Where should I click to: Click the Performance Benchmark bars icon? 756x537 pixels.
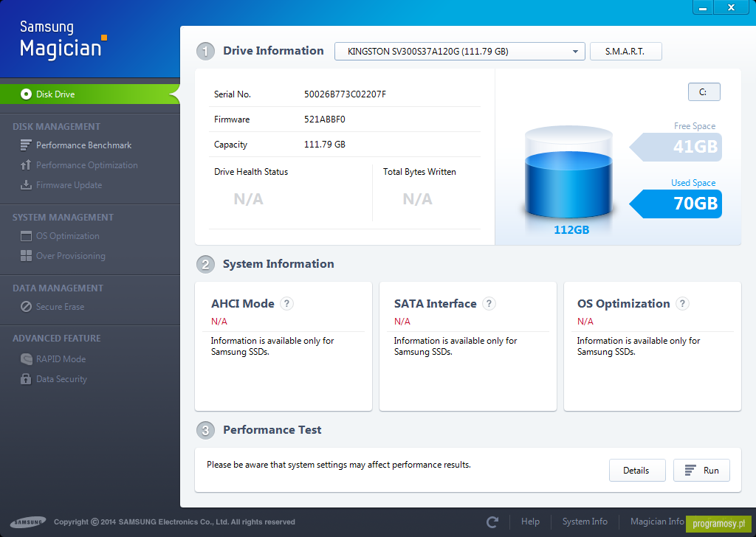click(x=26, y=145)
